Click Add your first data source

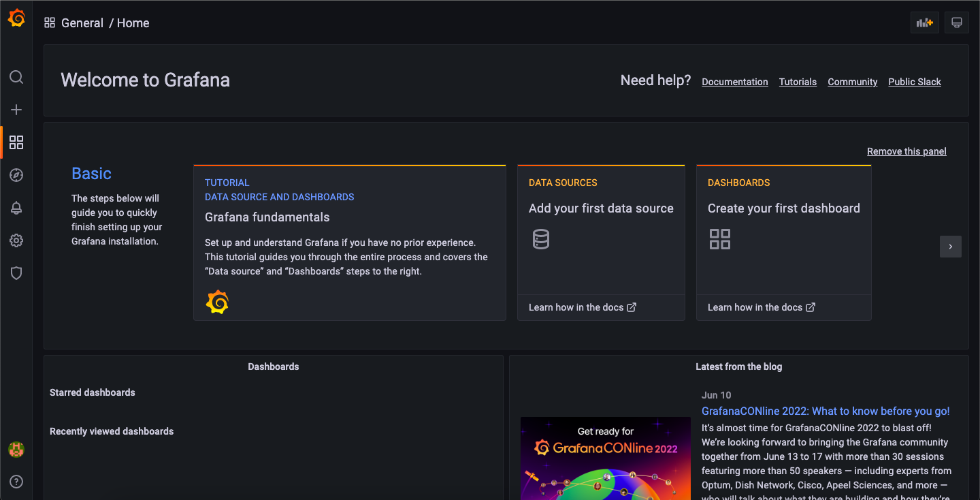601,208
